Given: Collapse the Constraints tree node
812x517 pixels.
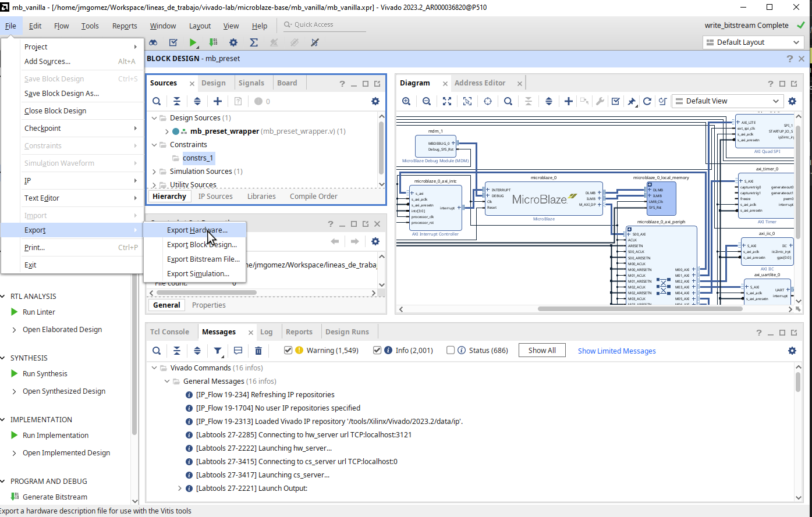Looking at the screenshot, I should (x=155, y=145).
